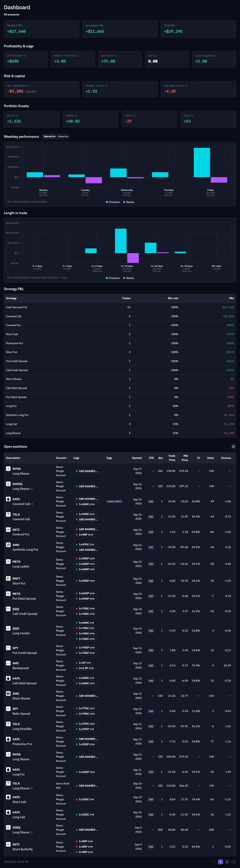The image size is (240, 868).
Task: Click the Friday Premium bar in weekday chart
Action: point(202,162)
